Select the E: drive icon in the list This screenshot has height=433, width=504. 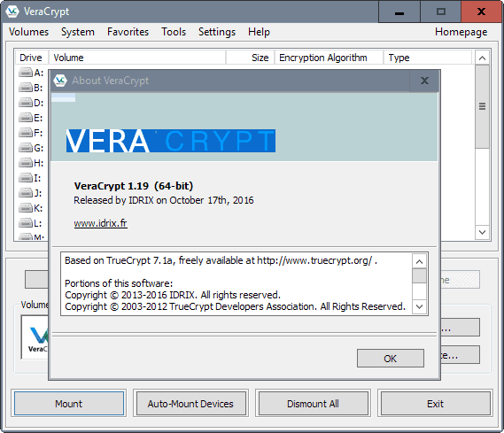point(26,118)
